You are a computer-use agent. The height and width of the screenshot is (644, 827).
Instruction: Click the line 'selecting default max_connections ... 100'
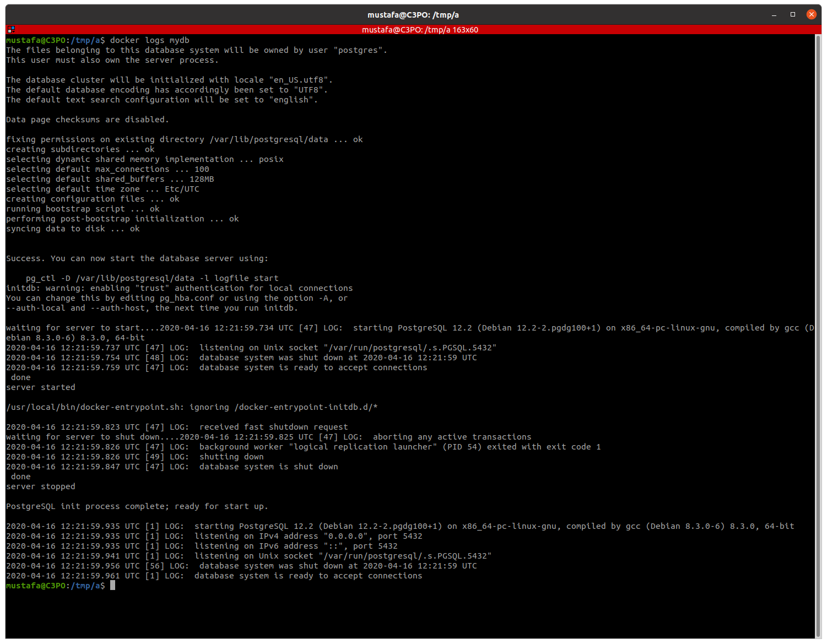coord(107,169)
